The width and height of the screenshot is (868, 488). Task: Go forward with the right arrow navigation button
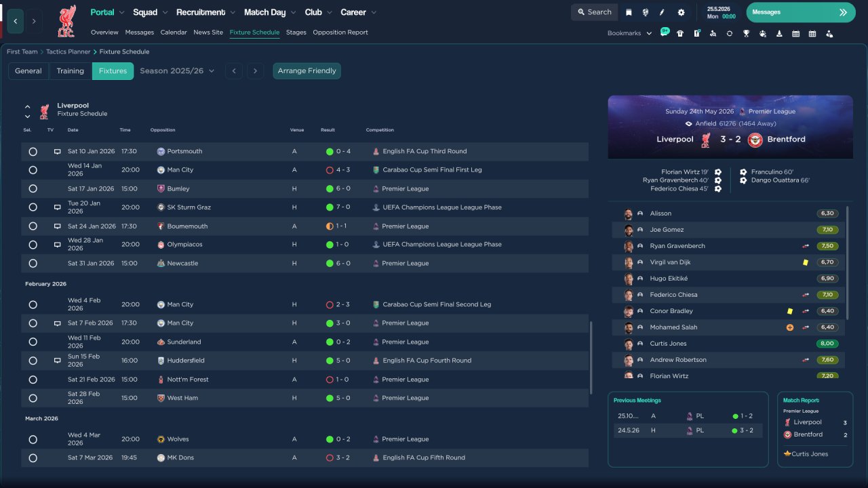[34, 21]
